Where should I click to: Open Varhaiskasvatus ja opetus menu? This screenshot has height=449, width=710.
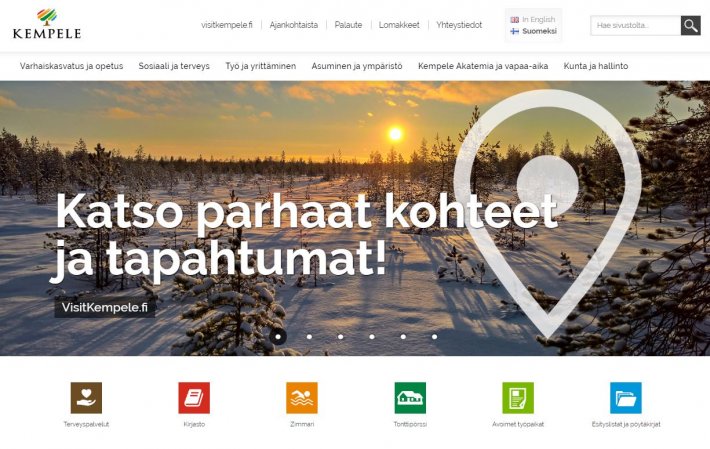[72, 66]
